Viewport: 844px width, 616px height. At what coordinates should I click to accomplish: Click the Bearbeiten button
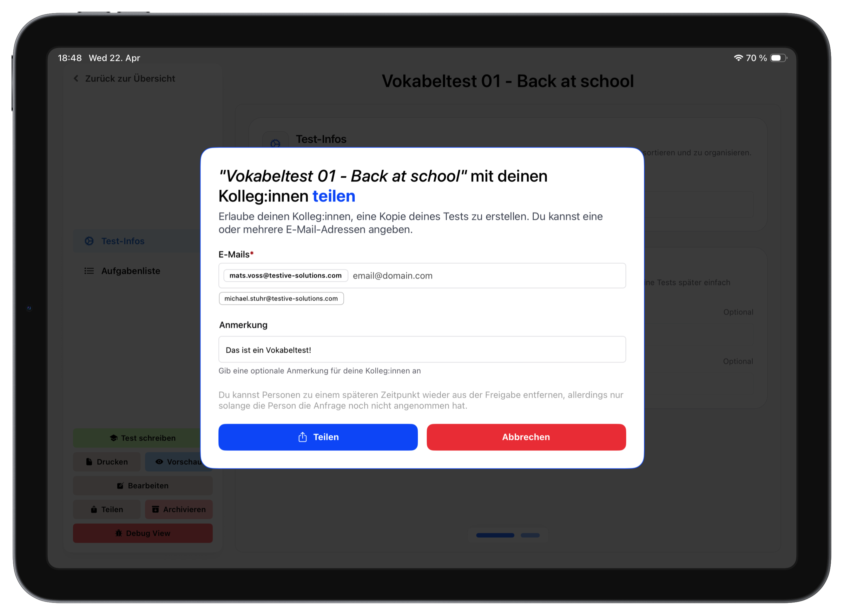click(143, 486)
